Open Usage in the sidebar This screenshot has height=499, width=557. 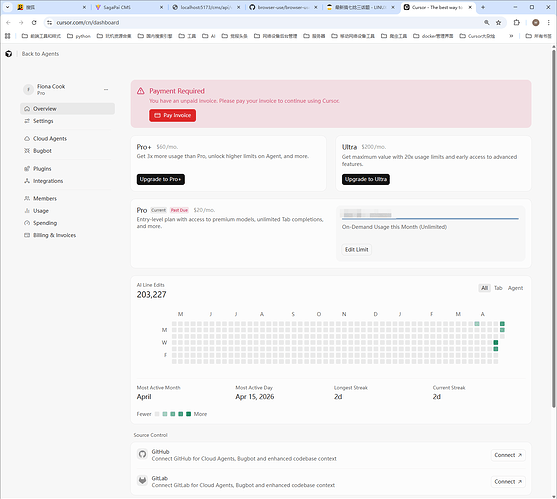(x=67, y=211)
